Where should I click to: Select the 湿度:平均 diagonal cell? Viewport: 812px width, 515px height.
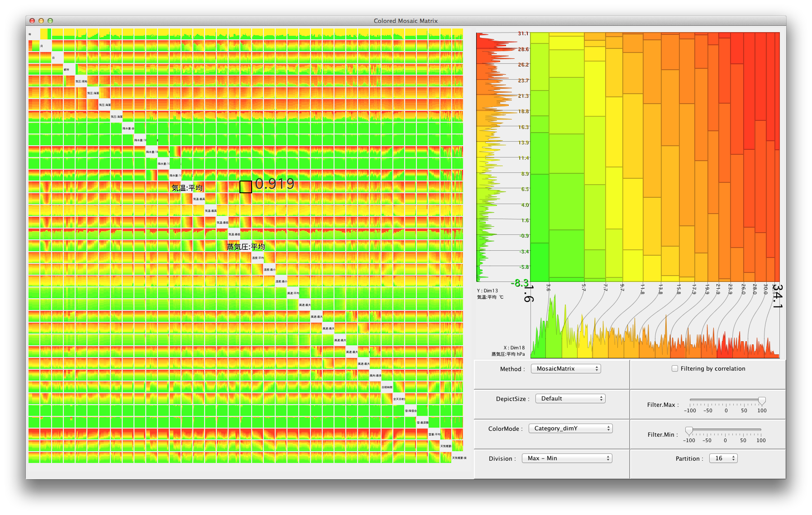[258, 257]
